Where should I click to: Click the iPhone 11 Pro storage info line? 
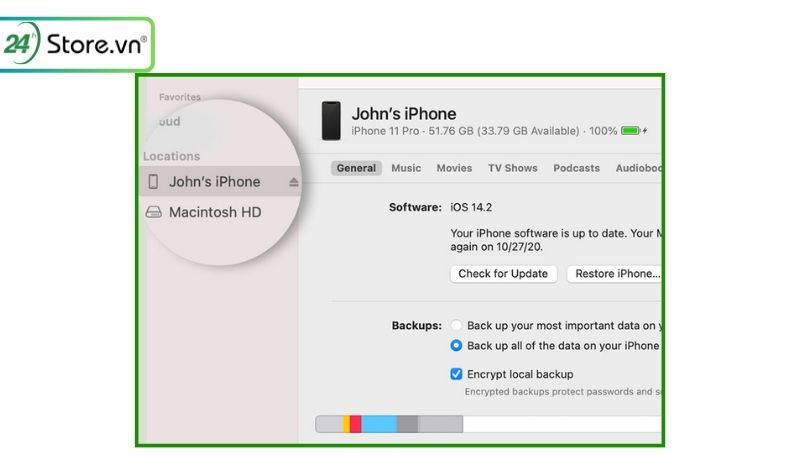tap(484, 131)
